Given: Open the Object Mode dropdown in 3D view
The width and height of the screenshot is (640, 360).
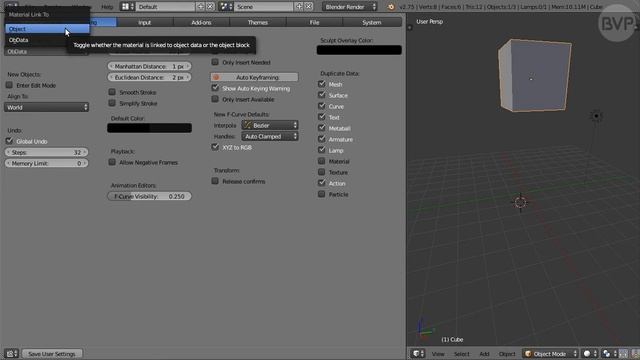Looking at the screenshot, I should (x=550, y=353).
